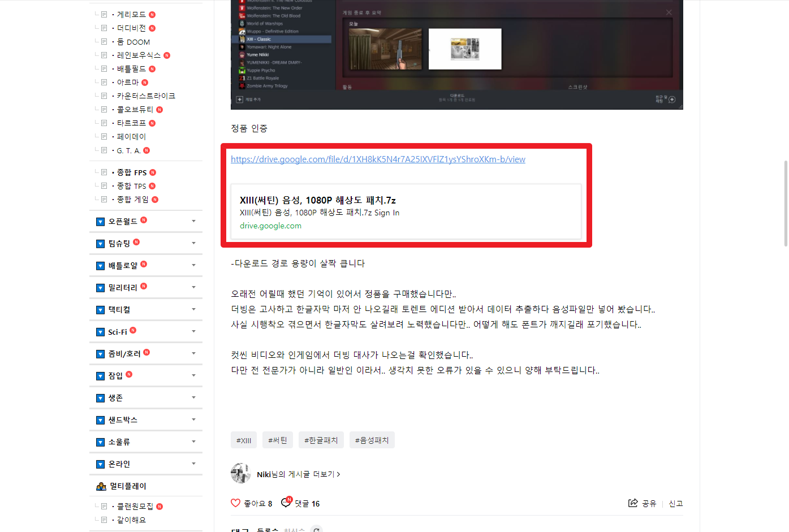The image size is (789, 532).
Task: Click the 댓글 16 comments label
Action: pos(307,504)
